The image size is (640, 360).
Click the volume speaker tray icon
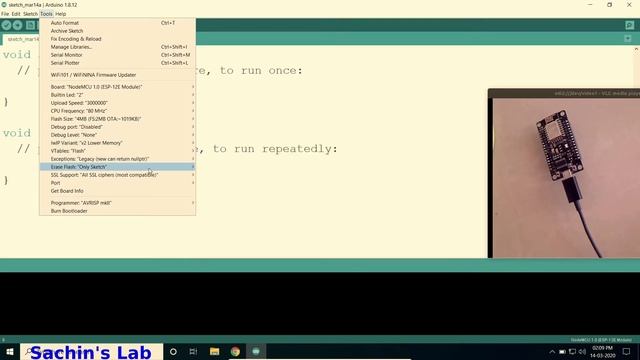[x=582, y=351]
